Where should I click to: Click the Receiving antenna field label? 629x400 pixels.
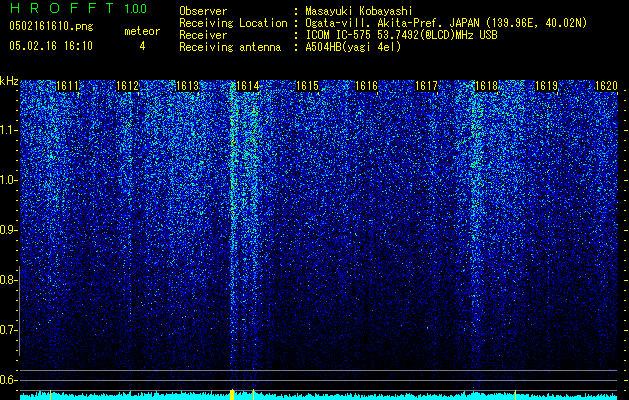point(230,47)
